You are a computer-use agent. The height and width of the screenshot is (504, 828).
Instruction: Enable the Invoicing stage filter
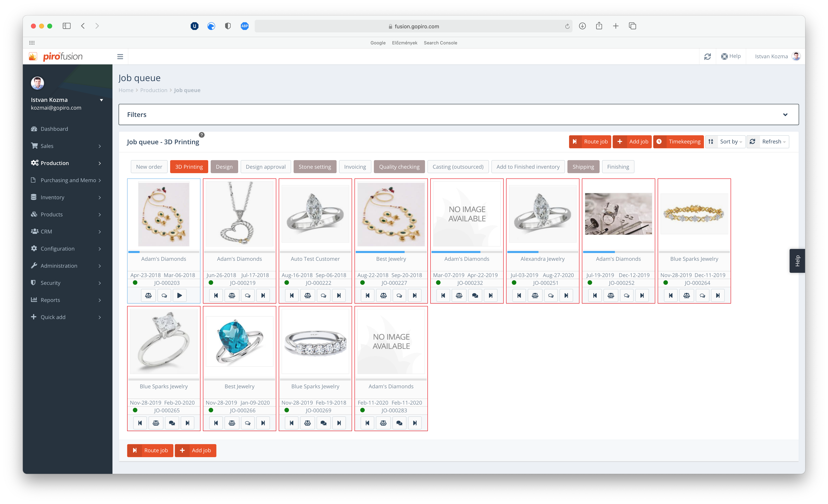[355, 167]
